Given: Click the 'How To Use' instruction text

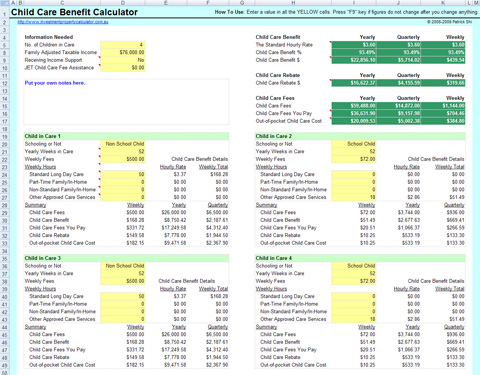Looking at the screenshot, I should [346, 12].
